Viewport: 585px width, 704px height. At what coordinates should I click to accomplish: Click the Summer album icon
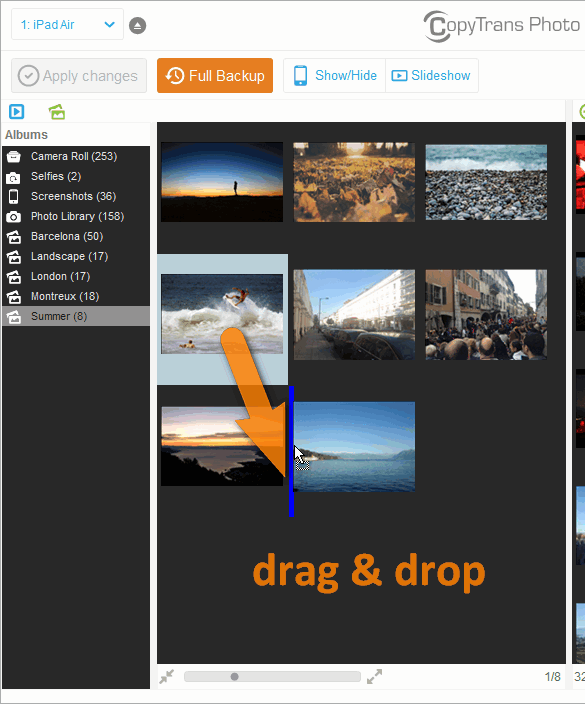pyautogui.click(x=13, y=317)
